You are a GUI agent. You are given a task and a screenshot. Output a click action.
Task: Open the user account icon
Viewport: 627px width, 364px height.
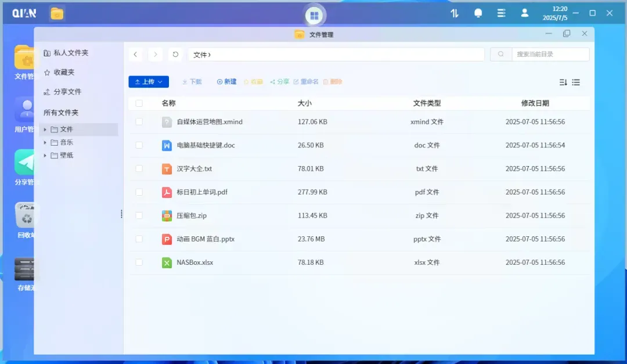[x=525, y=13]
